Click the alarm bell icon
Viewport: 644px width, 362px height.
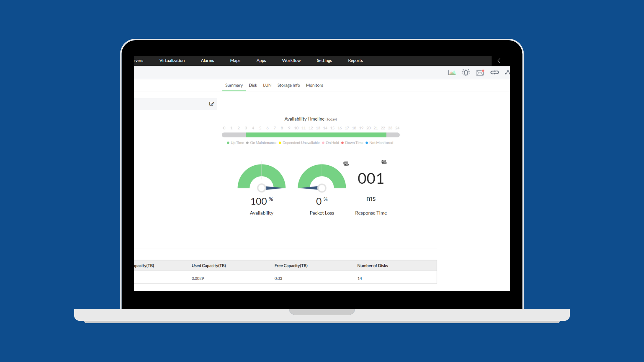[466, 72]
